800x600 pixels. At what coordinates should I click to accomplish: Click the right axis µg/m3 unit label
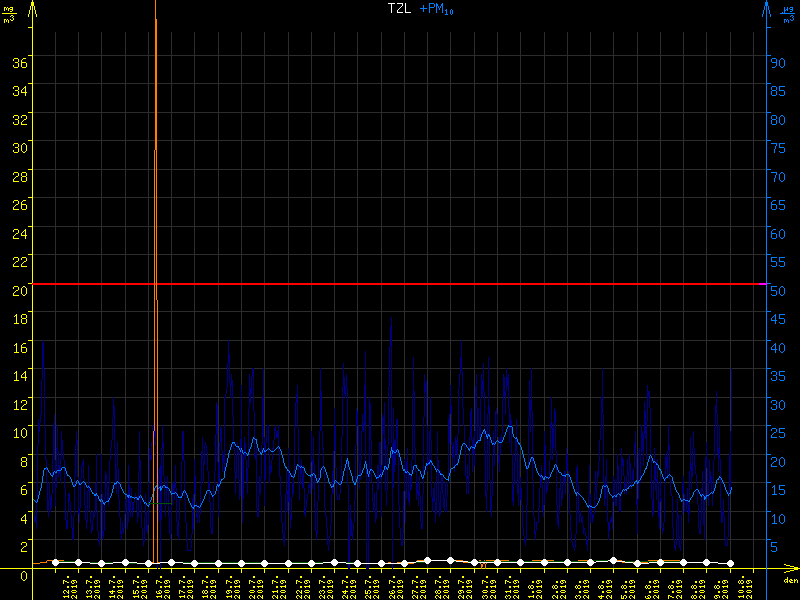point(787,12)
